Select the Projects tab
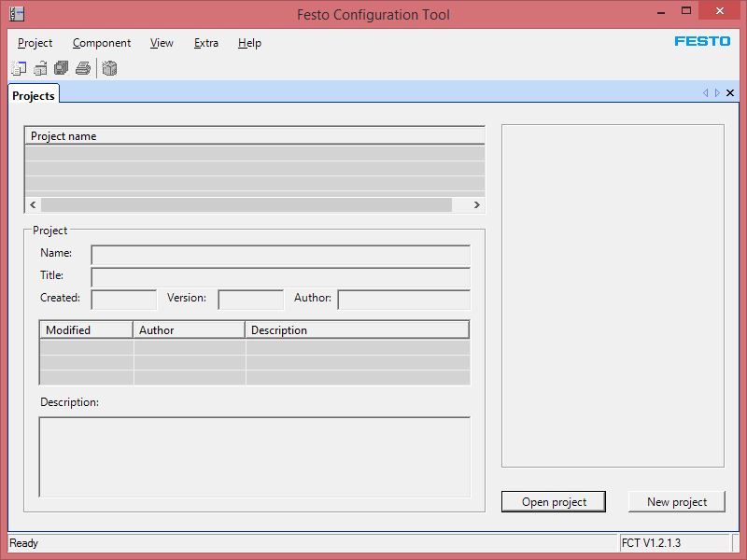The height and width of the screenshot is (560, 747). (x=34, y=95)
